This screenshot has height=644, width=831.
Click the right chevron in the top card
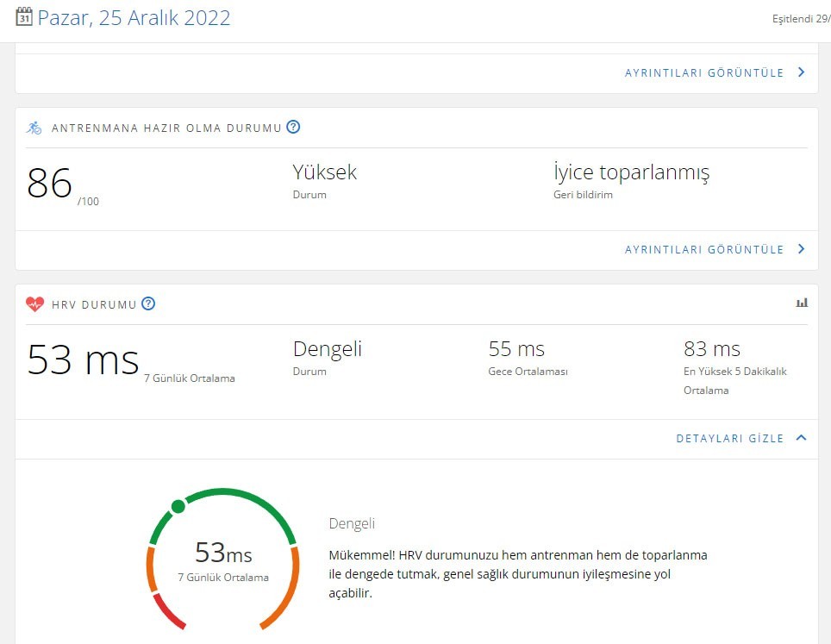pyautogui.click(x=801, y=72)
